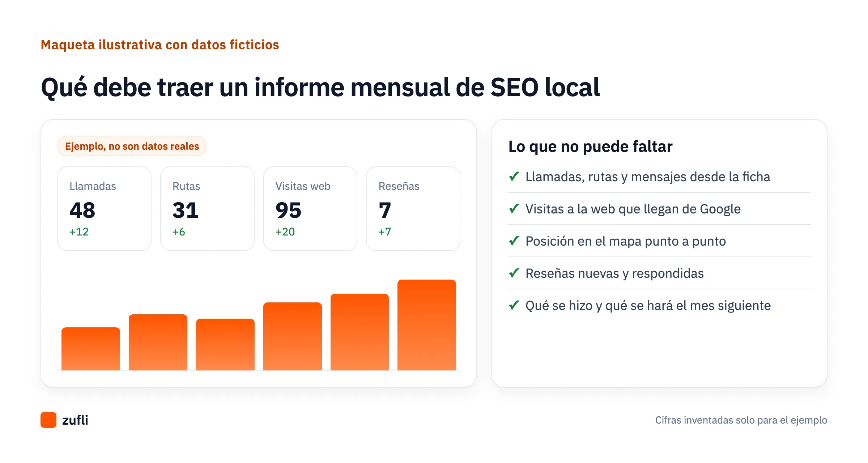Click the 'Lo que no puede faltar' heading
The height and width of the screenshot is (463, 868).
pos(590,146)
